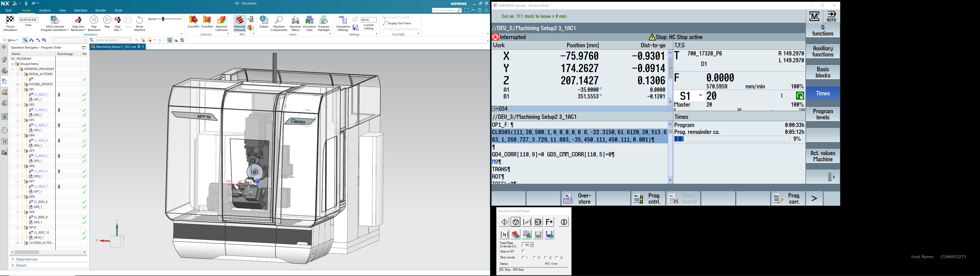Screen dimensions: 980x276
Task: Open the Details view
Action: click(264, 22)
